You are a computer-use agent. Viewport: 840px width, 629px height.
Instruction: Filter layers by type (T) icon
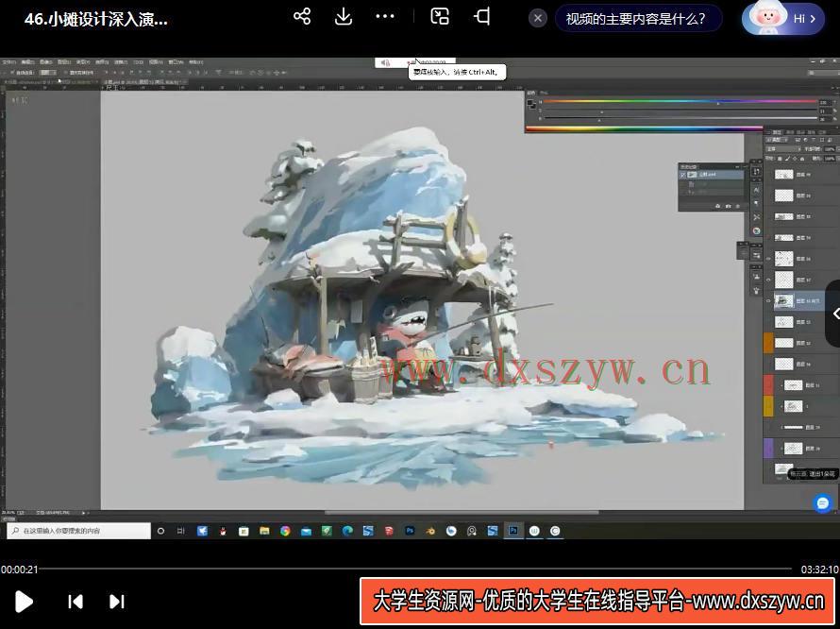(815, 140)
